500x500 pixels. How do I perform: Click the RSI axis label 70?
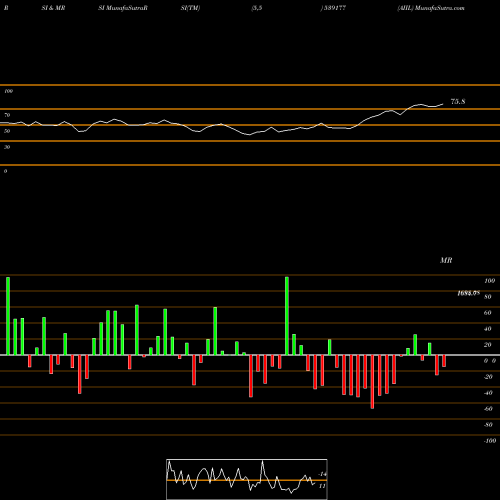coord(7,115)
